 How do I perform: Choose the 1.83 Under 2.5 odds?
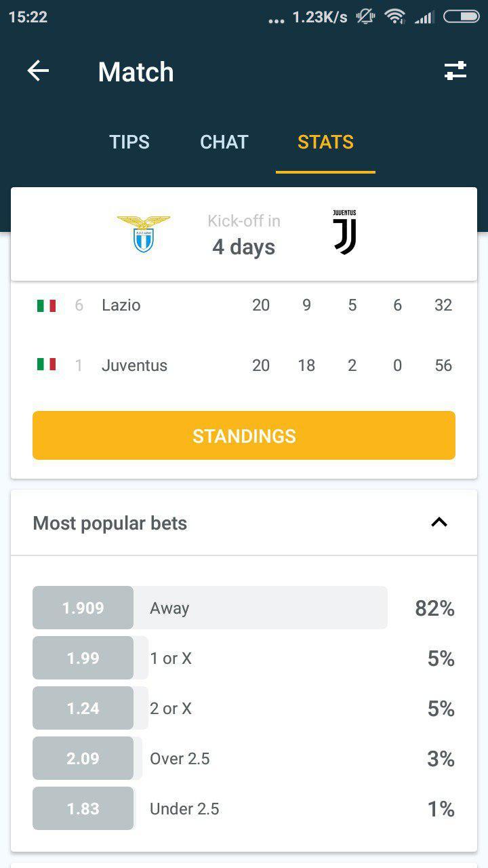click(83, 808)
